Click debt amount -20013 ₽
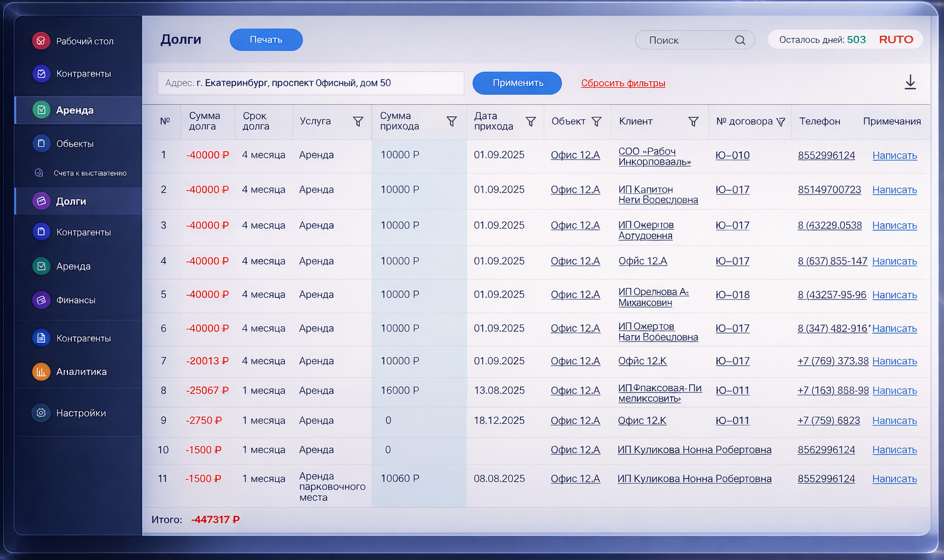Image resolution: width=944 pixels, height=560 pixels. click(207, 361)
